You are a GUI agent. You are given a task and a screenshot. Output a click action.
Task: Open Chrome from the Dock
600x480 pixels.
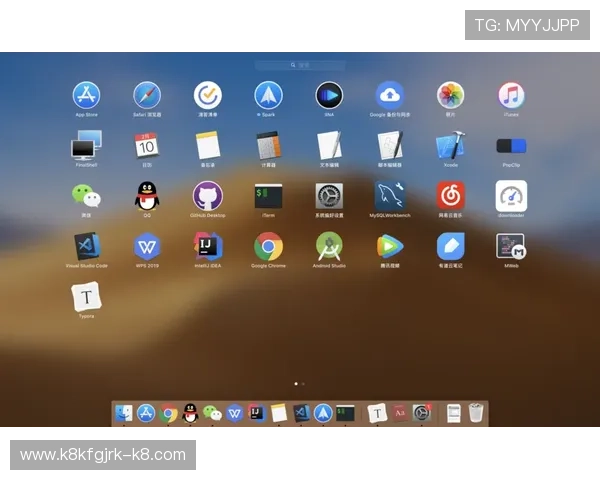point(168,413)
